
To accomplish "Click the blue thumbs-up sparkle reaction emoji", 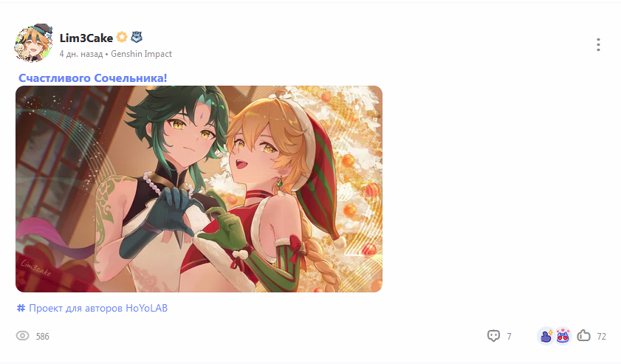I will pos(546,336).
